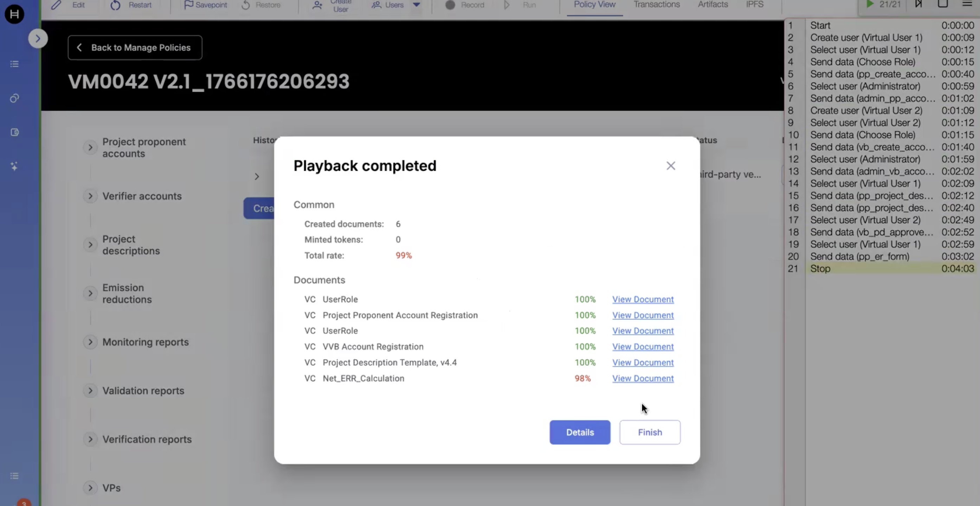The width and height of the screenshot is (980, 506).
Task: Click the Savepoint flag icon
Action: click(x=188, y=5)
